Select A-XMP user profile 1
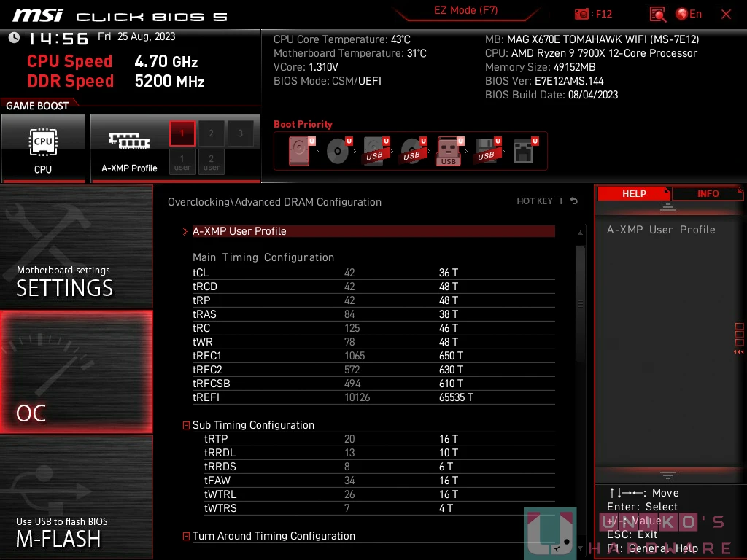This screenshot has width=747, height=560. [x=182, y=162]
